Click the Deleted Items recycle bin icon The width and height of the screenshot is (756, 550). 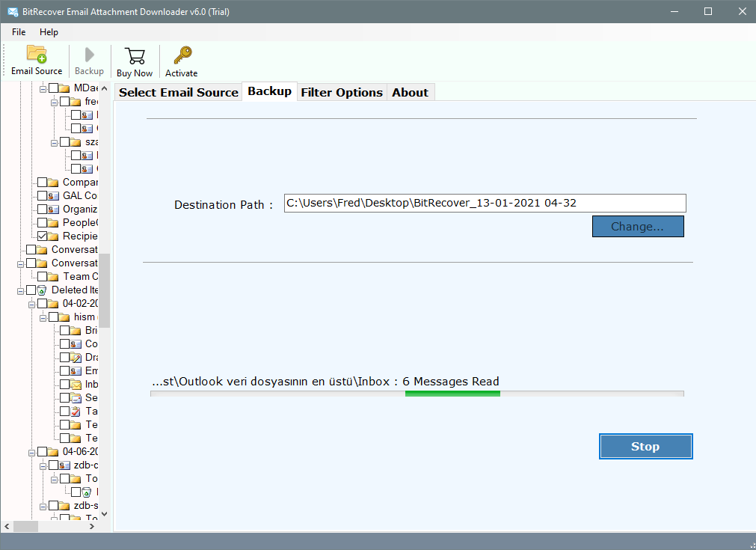pos(42,290)
